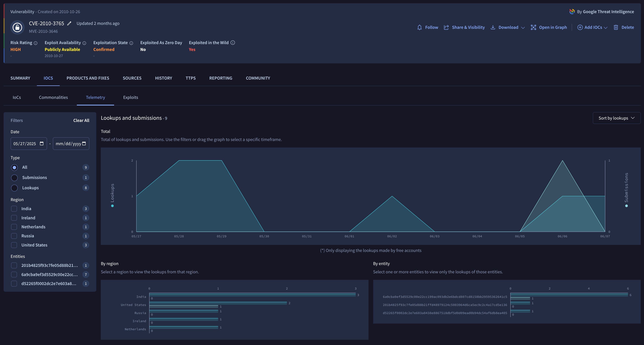Click the 06/06 submissions peak on total chart

pos(562,161)
